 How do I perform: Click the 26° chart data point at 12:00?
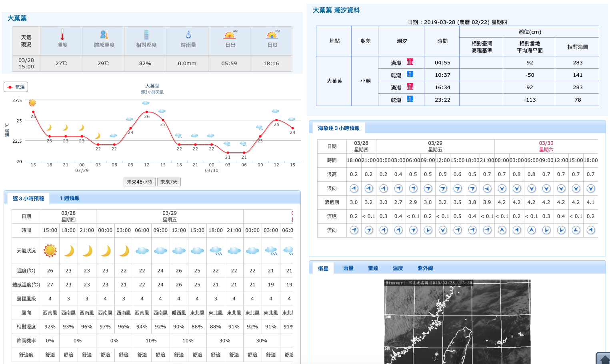click(147, 112)
